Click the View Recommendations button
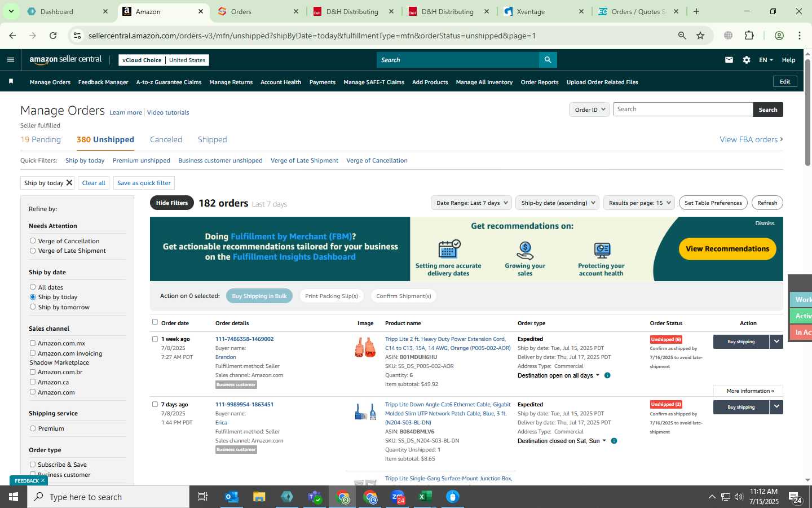This screenshot has width=812, height=508. tap(727, 249)
